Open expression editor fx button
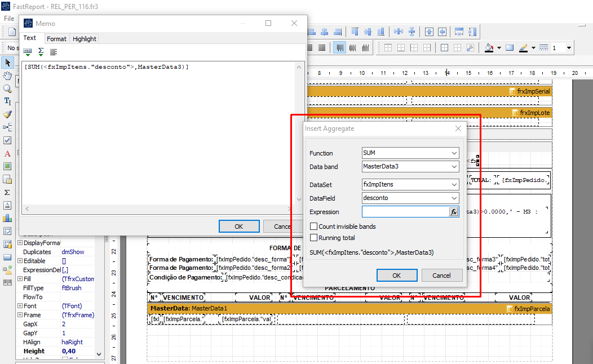Screen dimensions: 593x364 coord(454,212)
